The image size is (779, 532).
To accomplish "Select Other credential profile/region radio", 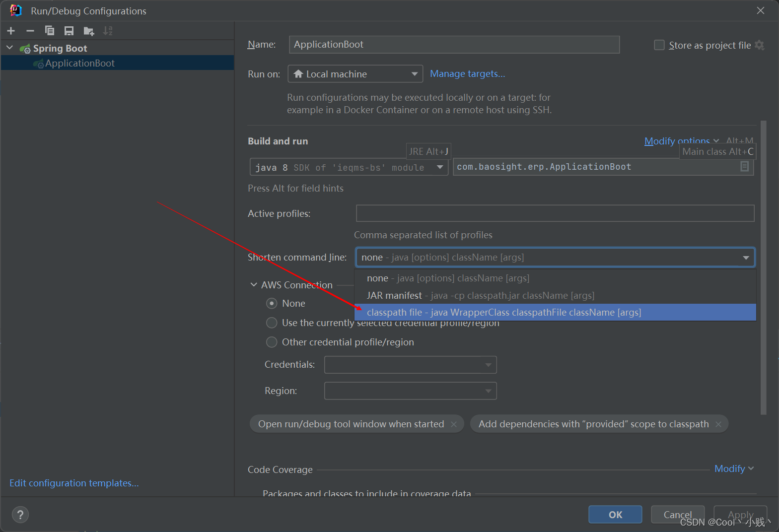I will click(272, 342).
